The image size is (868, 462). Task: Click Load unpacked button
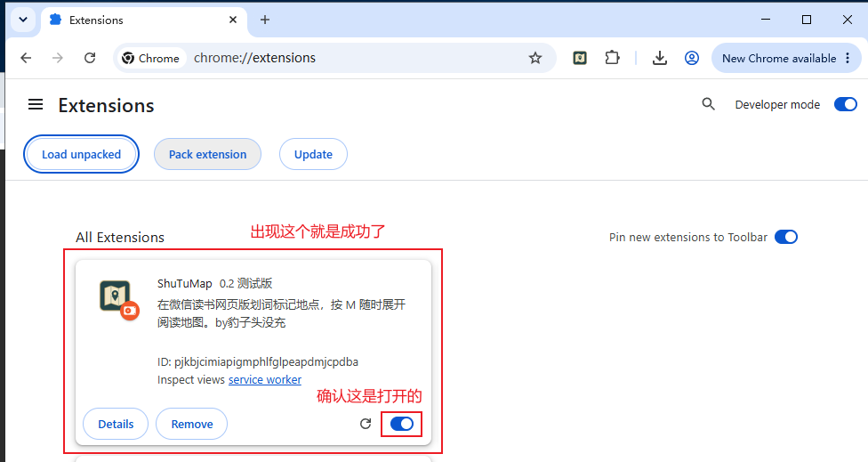pos(82,155)
